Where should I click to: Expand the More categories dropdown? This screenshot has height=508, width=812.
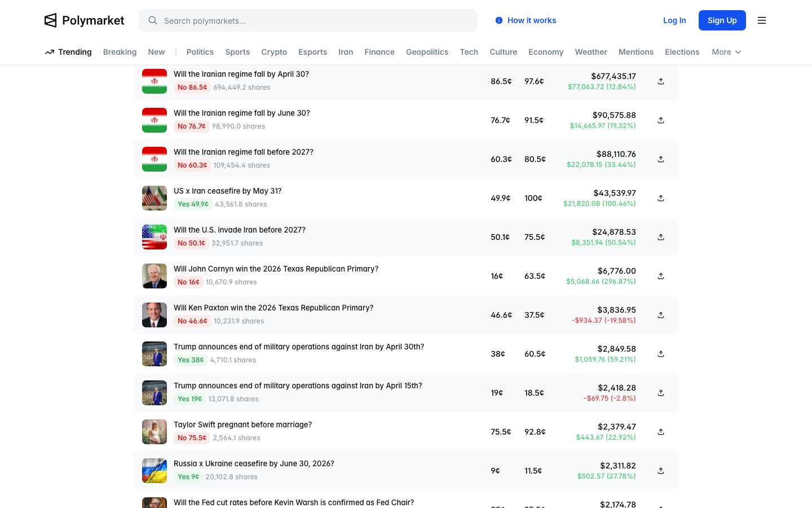pyautogui.click(x=726, y=52)
